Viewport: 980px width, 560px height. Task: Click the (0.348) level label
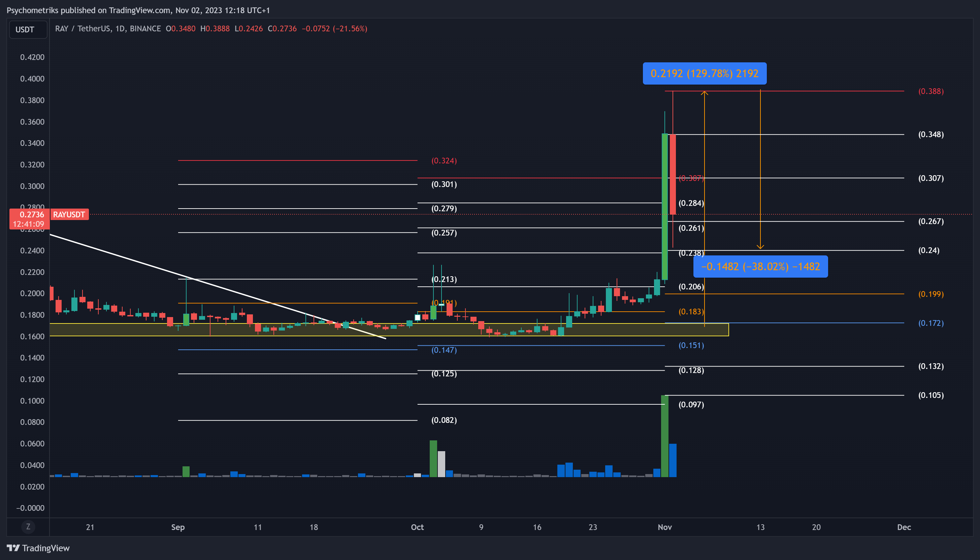tap(930, 134)
